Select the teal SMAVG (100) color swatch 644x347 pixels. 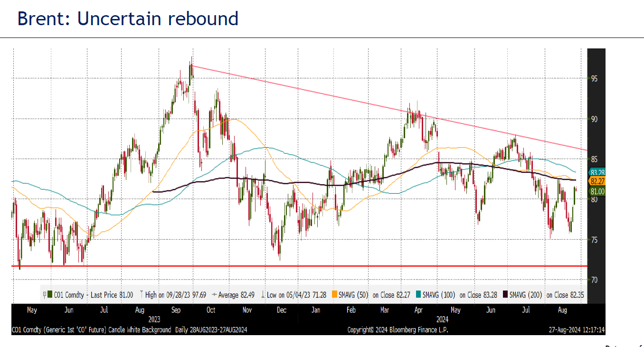point(418,295)
